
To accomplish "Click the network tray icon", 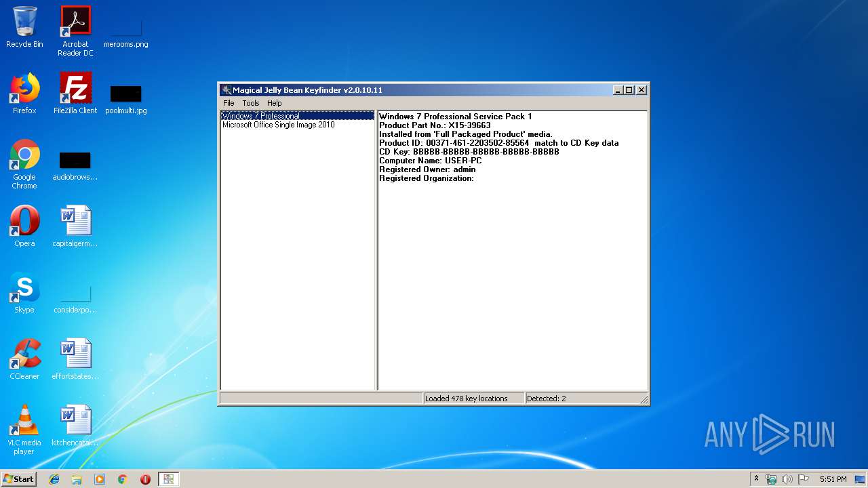I will point(771,479).
